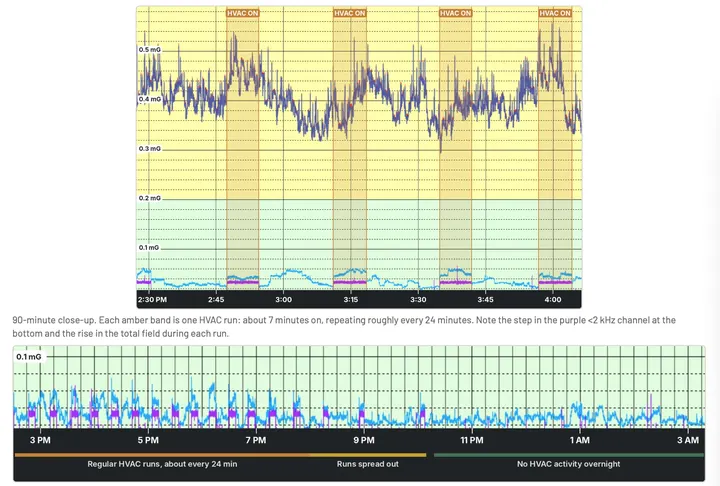This screenshot has height=486, width=720.
Task: Select the 0.5 mG axis label
Action: tap(150, 50)
